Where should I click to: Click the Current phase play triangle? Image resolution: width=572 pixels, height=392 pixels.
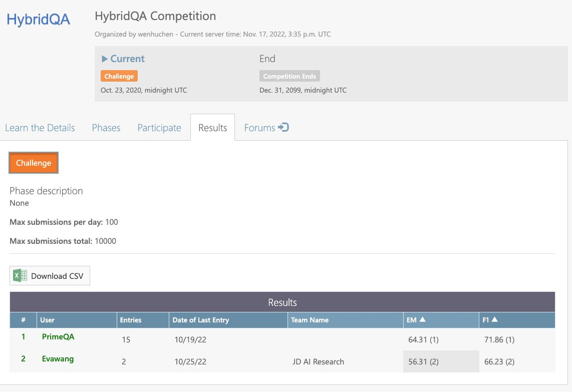coord(105,59)
